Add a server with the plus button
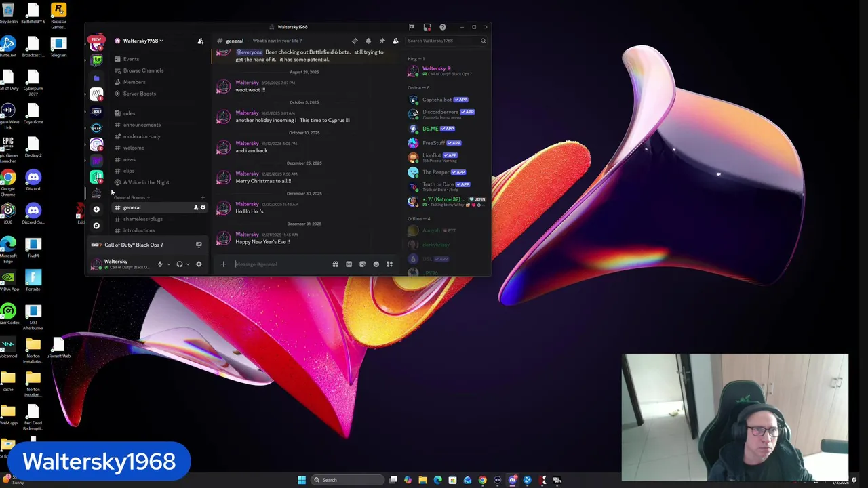The width and height of the screenshot is (868, 488). pyautogui.click(x=96, y=209)
